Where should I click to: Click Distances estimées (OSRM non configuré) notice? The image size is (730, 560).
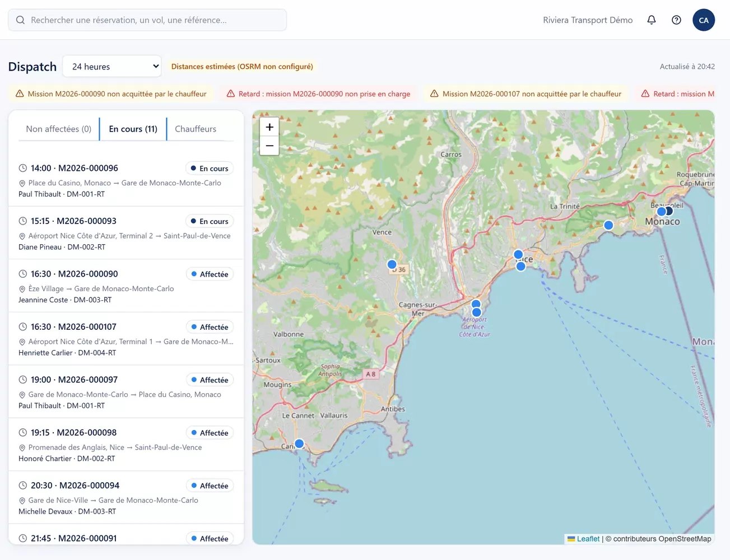click(242, 66)
